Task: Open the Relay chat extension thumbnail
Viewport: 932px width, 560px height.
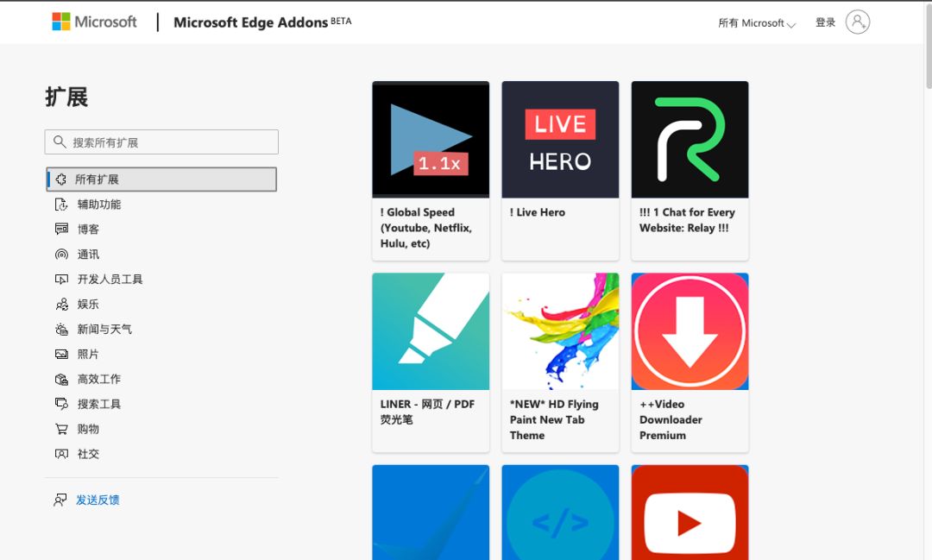Action: click(690, 139)
